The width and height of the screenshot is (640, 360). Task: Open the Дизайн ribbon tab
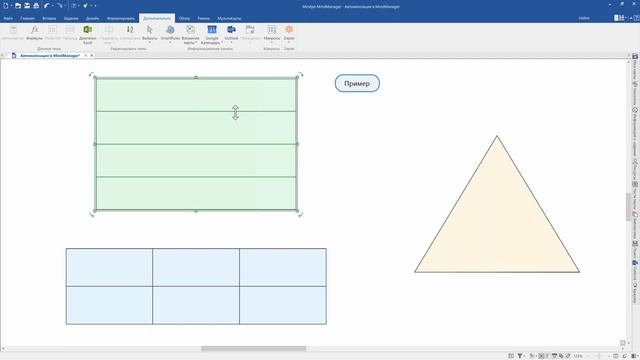92,18
